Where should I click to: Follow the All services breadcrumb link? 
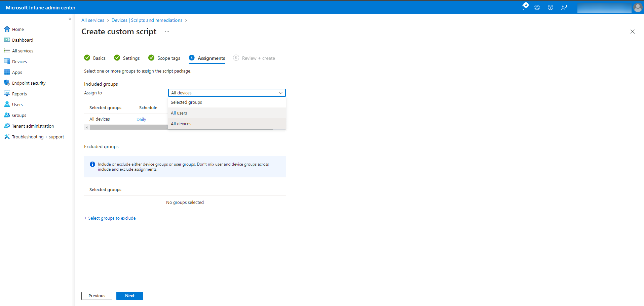pyautogui.click(x=93, y=20)
